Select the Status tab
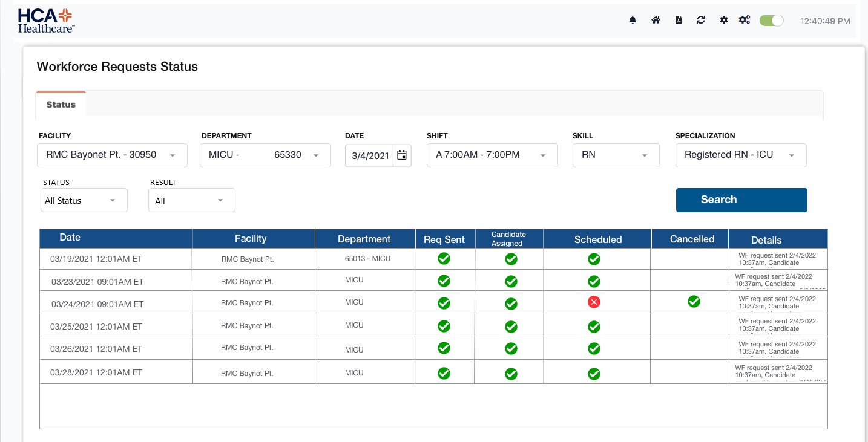The height and width of the screenshot is (442, 868). [x=61, y=105]
